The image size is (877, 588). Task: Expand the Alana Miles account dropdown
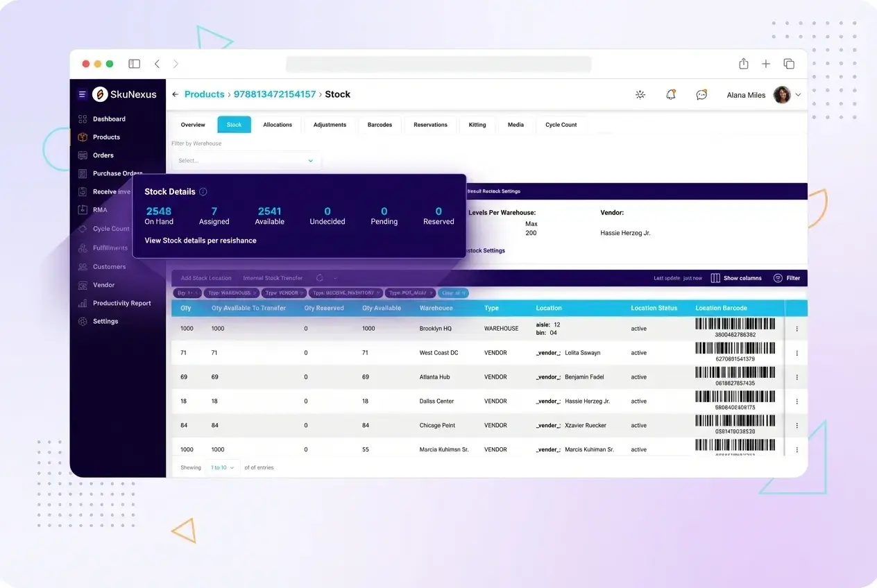pos(798,94)
